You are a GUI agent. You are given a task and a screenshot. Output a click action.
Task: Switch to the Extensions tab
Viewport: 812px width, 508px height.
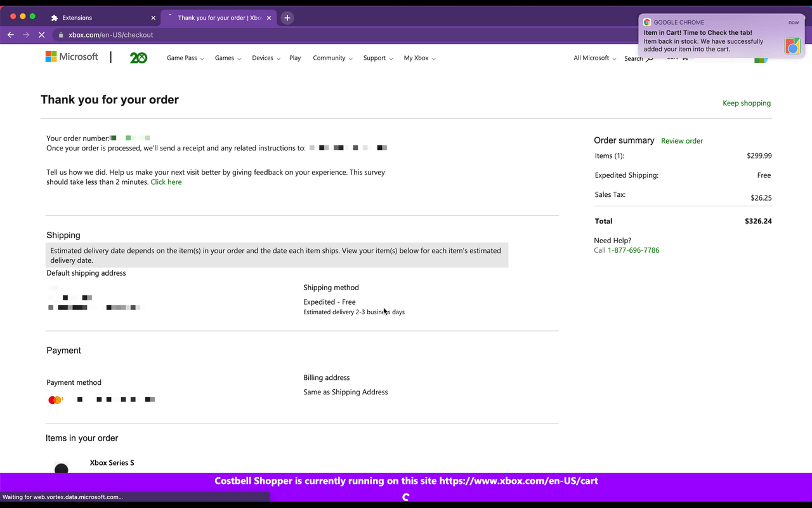(x=101, y=18)
